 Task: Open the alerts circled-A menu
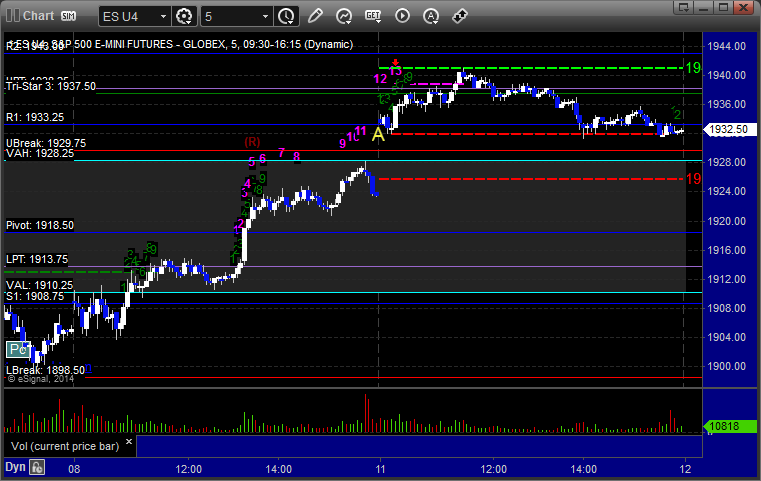click(431, 16)
